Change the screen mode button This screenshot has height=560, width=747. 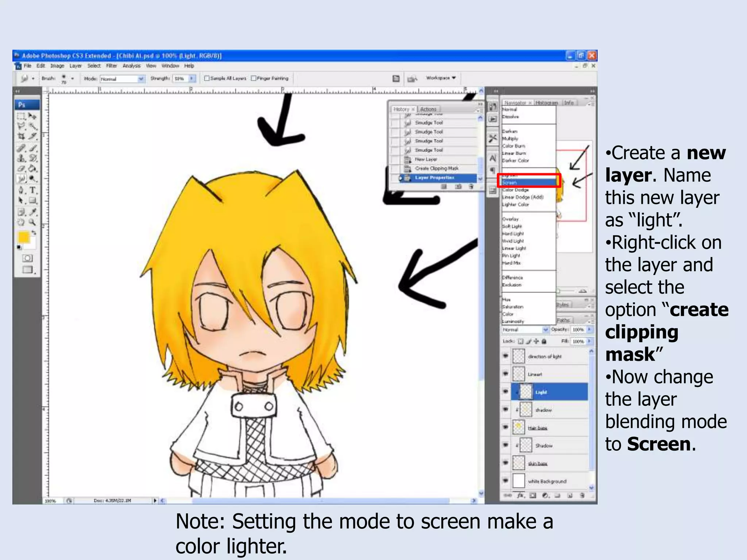[x=28, y=270]
